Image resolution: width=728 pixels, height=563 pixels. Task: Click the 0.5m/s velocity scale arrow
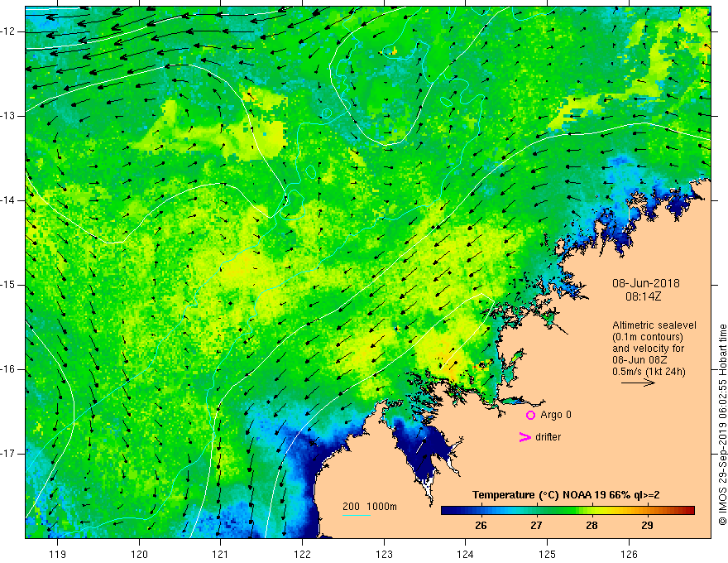coord(638,383)
